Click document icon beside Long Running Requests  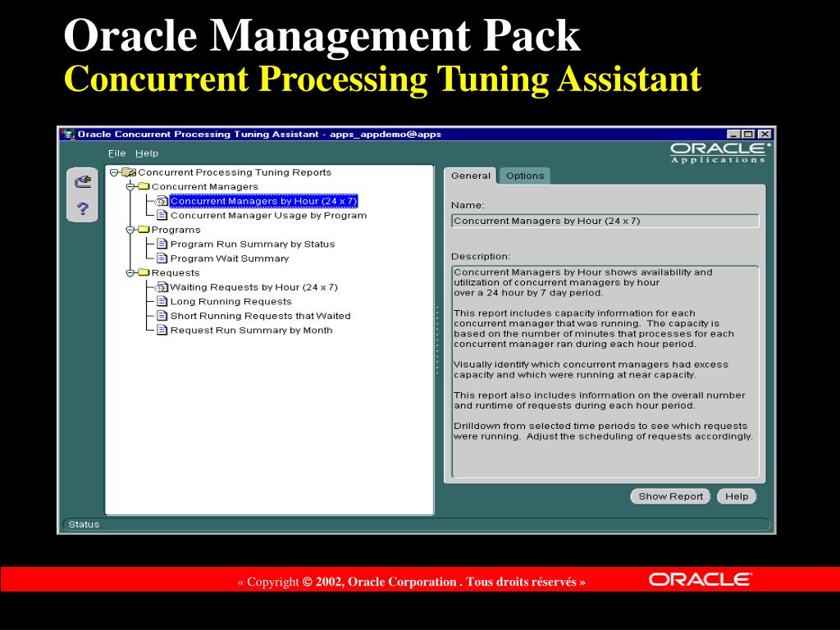coord(162,301)
